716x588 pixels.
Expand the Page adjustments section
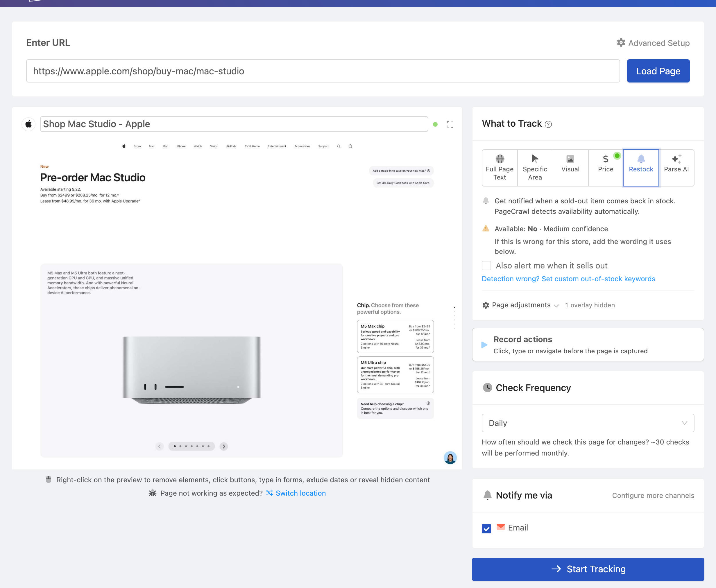(521, 305)
